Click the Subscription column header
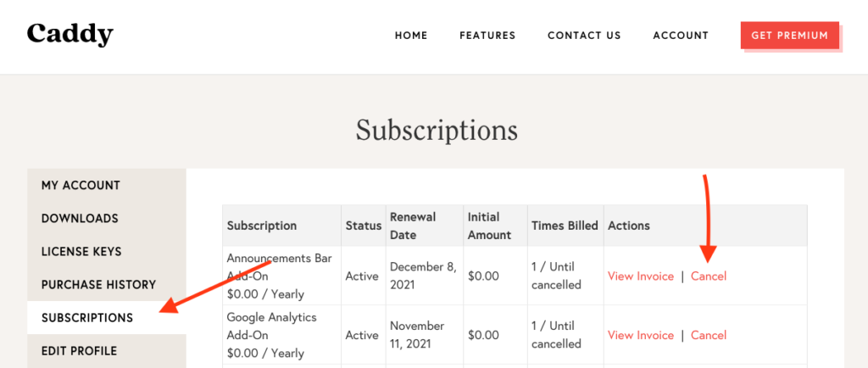868x368 pixels. pos(262,226)
